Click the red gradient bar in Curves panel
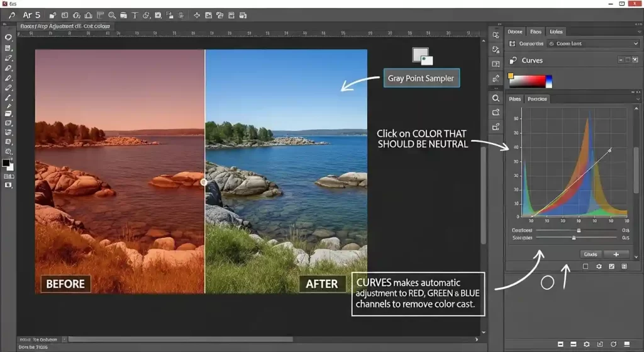Image resolution: width=644 pixels, height=352 pixels. [x=528, y=81]
